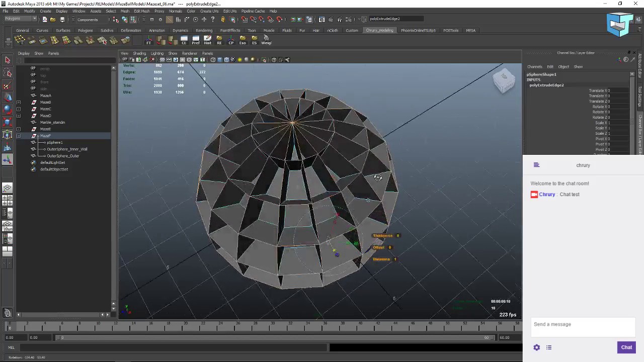Click the question mark help icon
Screen dimensions: 644x362
pos(213,20)
